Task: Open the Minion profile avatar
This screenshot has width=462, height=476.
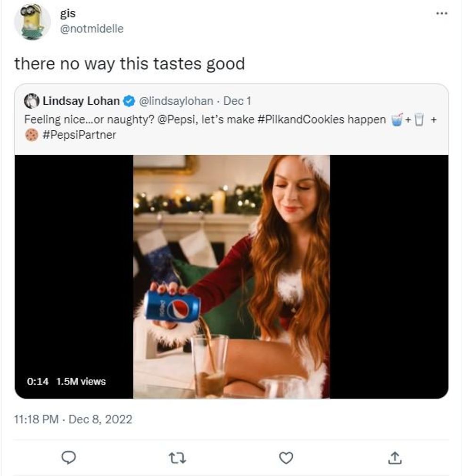Action: 32,22
